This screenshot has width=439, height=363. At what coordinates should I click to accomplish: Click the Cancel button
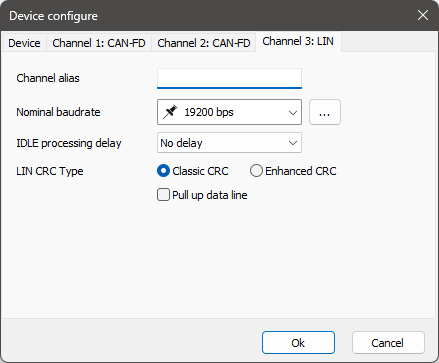tap(388, 343)
